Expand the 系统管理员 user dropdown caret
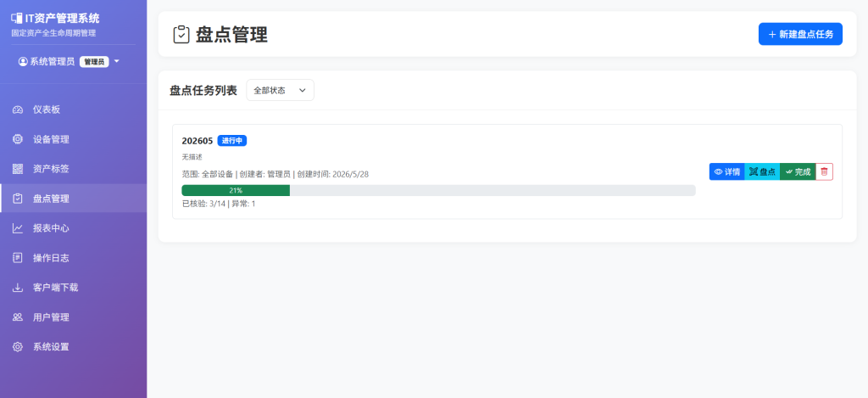 click(x=116, y=61)
